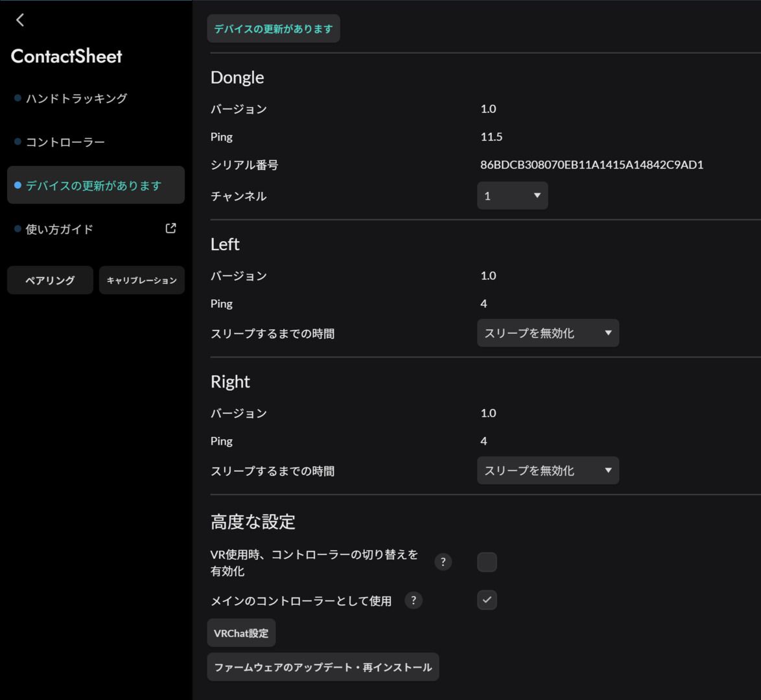Open the チャンネル dropdown showing 1
Screen dimensions: 761x700
click(512, 195)
